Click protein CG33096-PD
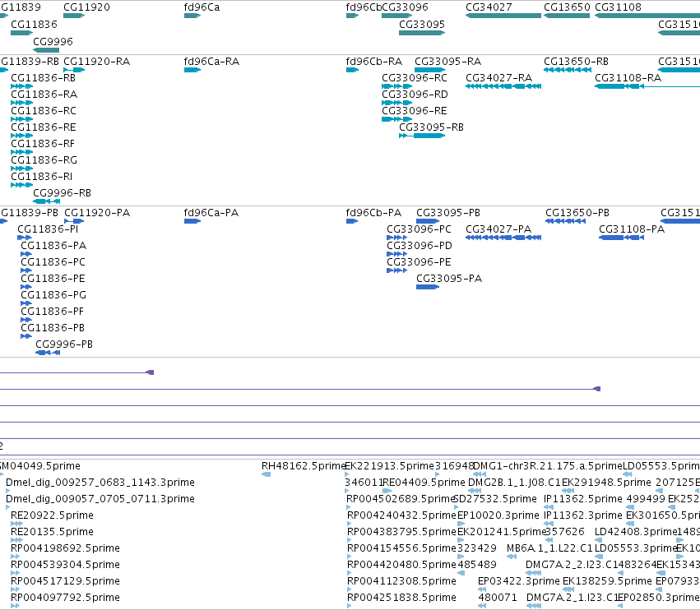 point(396,254)
